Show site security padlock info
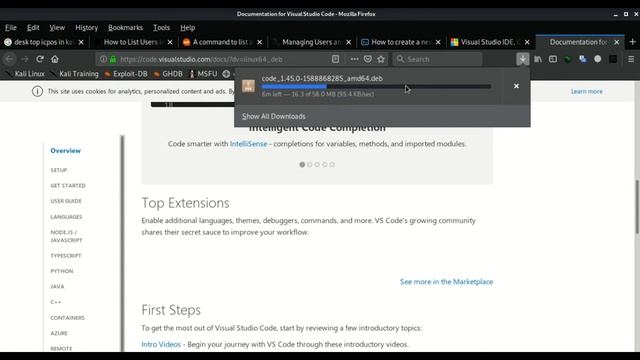Image resolution: width=640 pixels, height=360 pixels. tap(113, 59)
